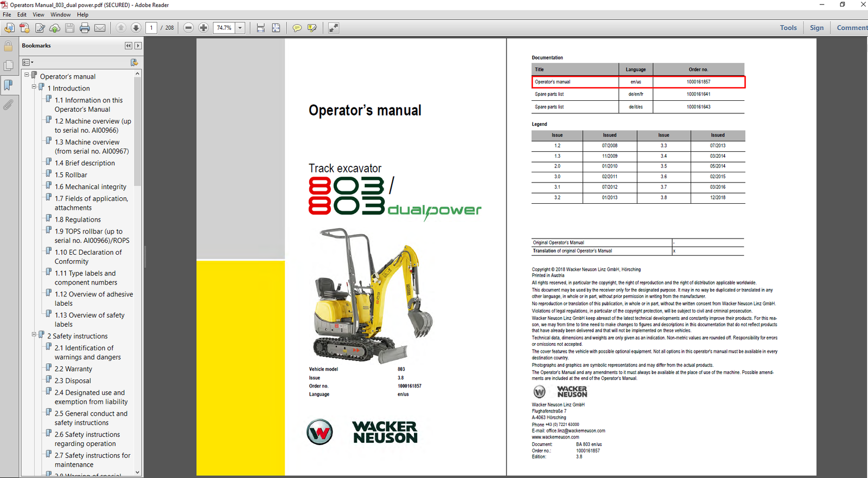Select bookmark 2.5 General conduct and safety instructions

91,418
